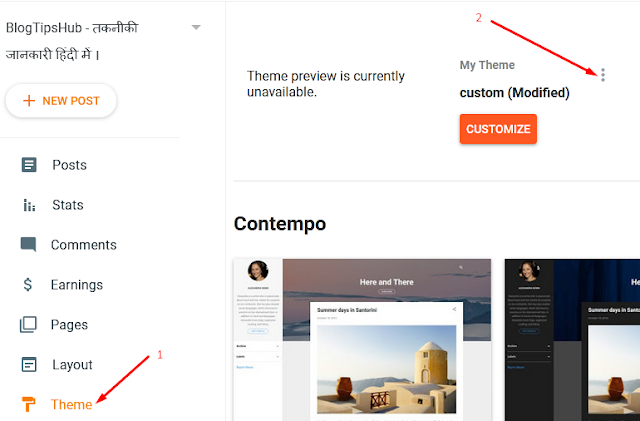Click the Stats bar chart icon

click(29, 205)
